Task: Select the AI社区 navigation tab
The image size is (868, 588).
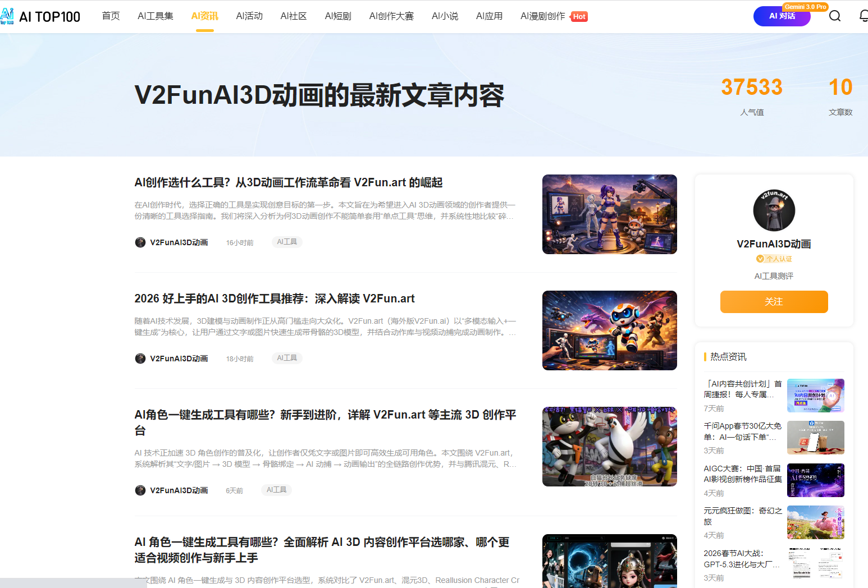Action: (294, 16)
